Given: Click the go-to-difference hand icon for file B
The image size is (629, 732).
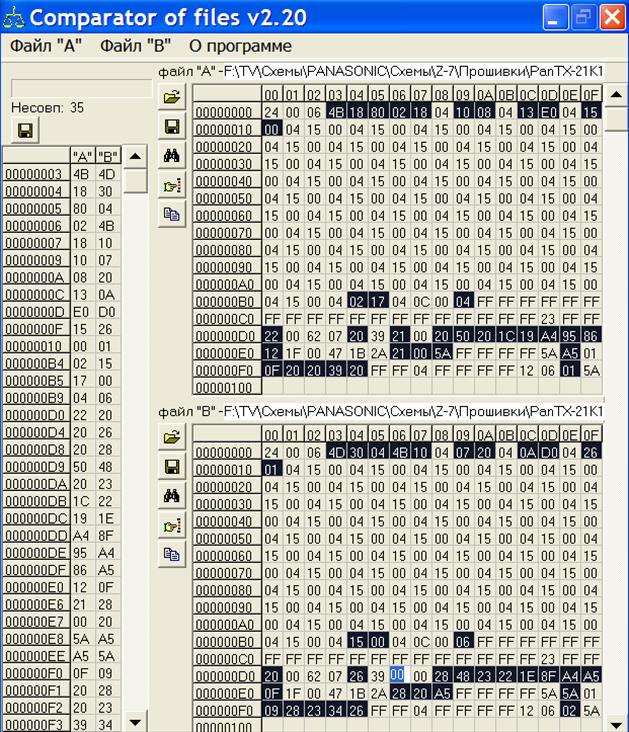Looking at the screenshot, I should (x=172, y=525).
